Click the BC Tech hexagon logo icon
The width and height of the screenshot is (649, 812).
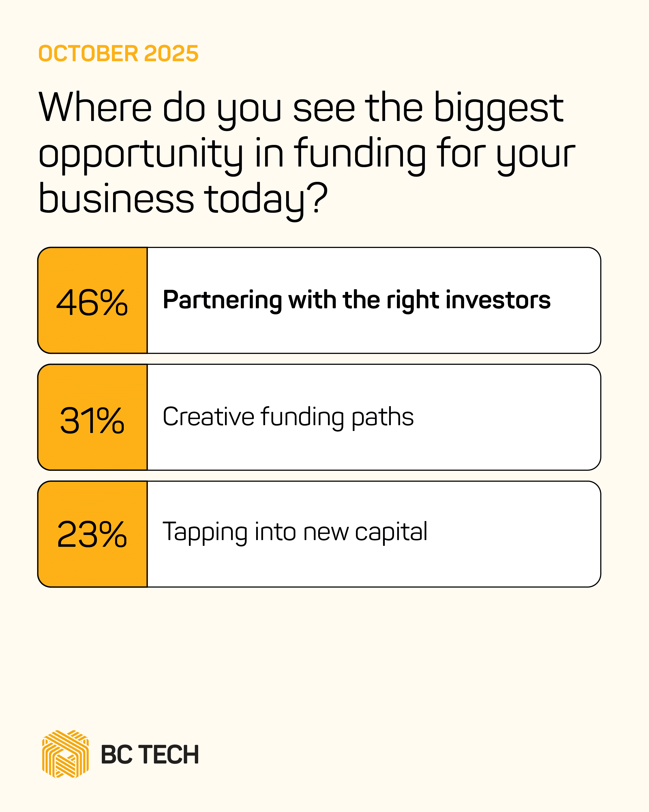pos(65,754)
